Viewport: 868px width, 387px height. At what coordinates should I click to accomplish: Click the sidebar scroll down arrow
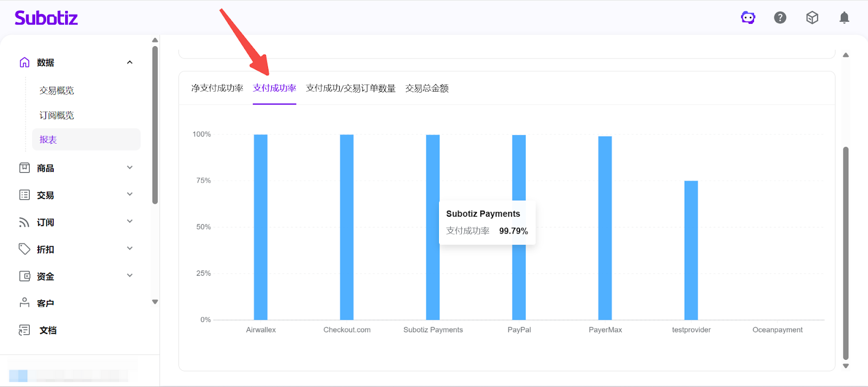tap(155, 302)
